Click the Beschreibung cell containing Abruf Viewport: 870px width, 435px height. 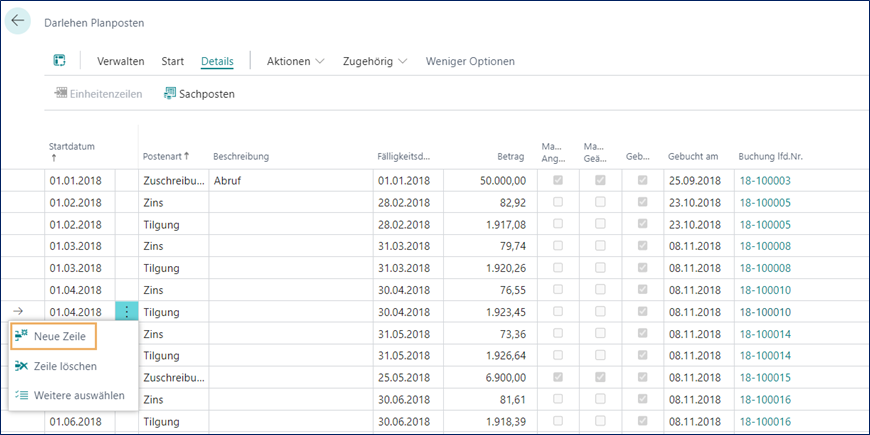point(288,181)
